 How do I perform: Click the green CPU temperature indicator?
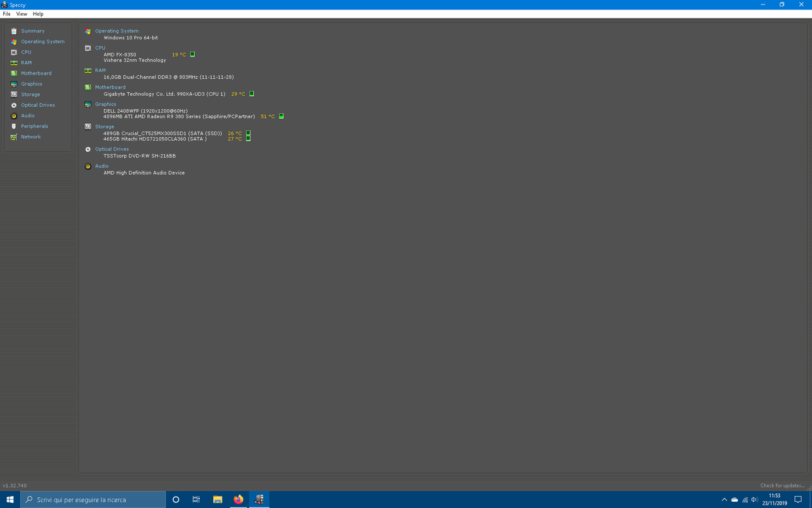click(x=192, y=55)
